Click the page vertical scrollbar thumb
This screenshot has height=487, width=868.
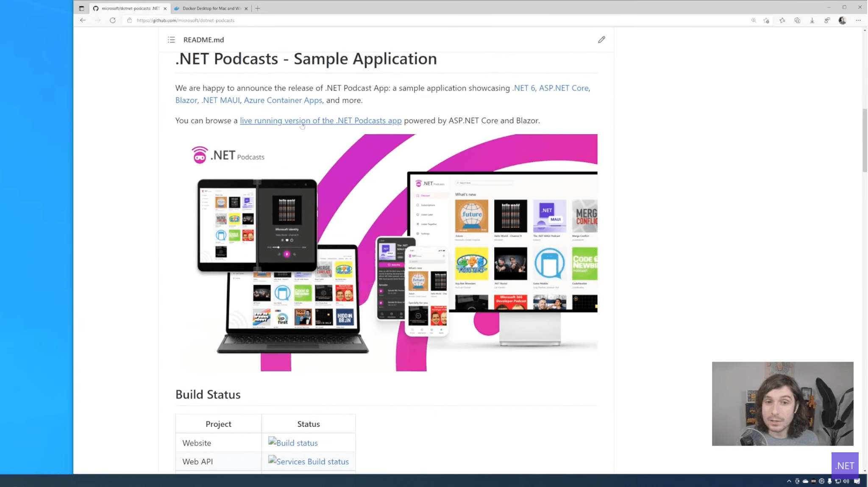pyautogui.click(x=865, y=141)
